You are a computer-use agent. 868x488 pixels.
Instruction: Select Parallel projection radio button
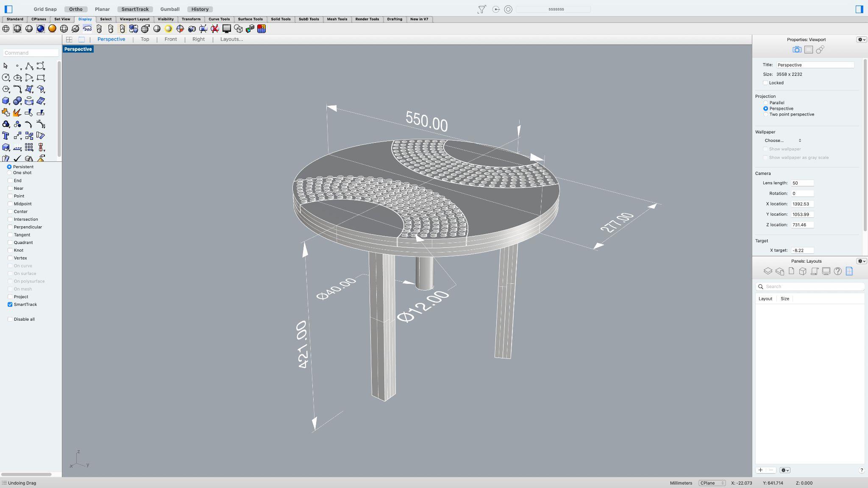(x=765, y=103)
